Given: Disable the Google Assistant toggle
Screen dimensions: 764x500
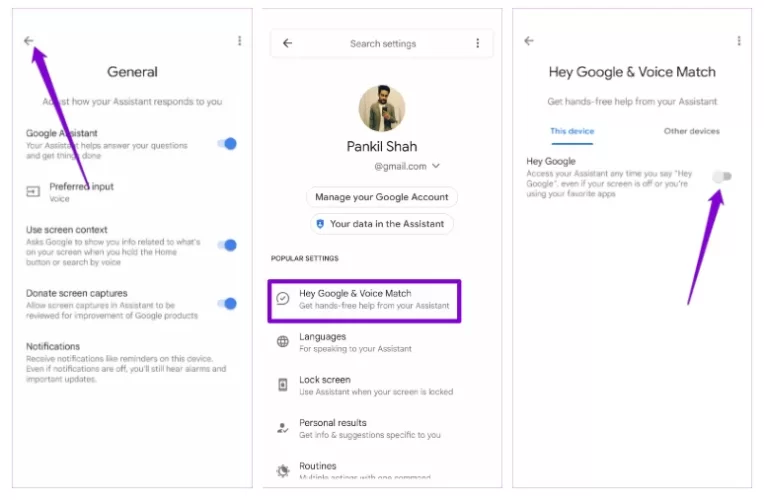Looking at the screenshot, I should tap(227, 143).
